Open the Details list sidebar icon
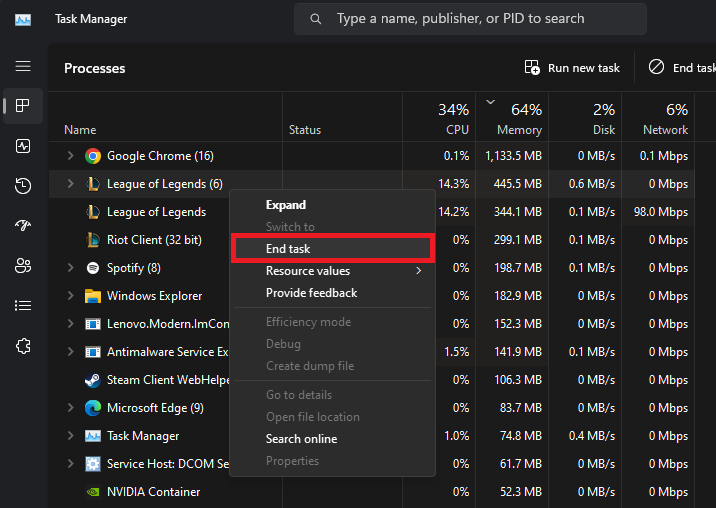716x508 pixels. tap(23, 305)
